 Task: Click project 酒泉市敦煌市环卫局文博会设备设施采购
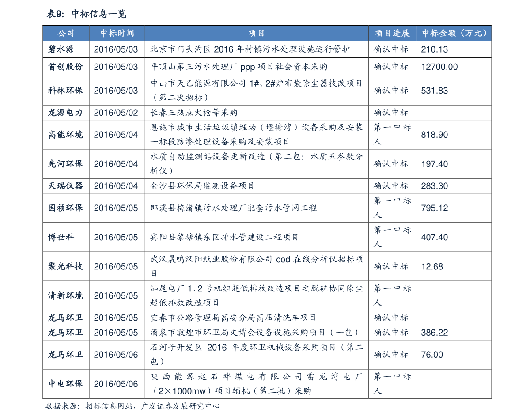(x=255, y=333)
